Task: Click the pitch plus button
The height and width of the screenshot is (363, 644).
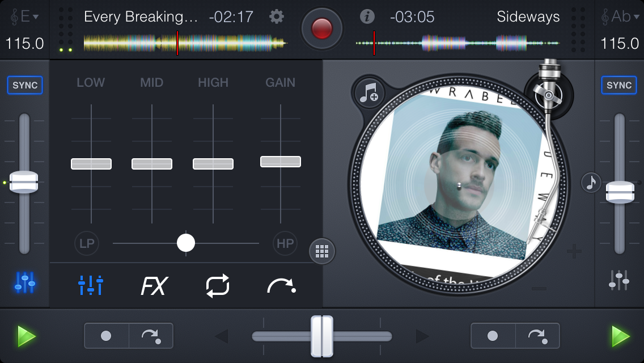Action: click(x=574, y=251)
